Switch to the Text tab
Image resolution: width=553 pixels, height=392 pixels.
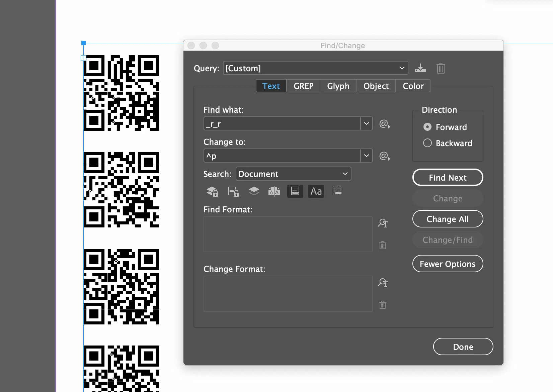point(271,86)
